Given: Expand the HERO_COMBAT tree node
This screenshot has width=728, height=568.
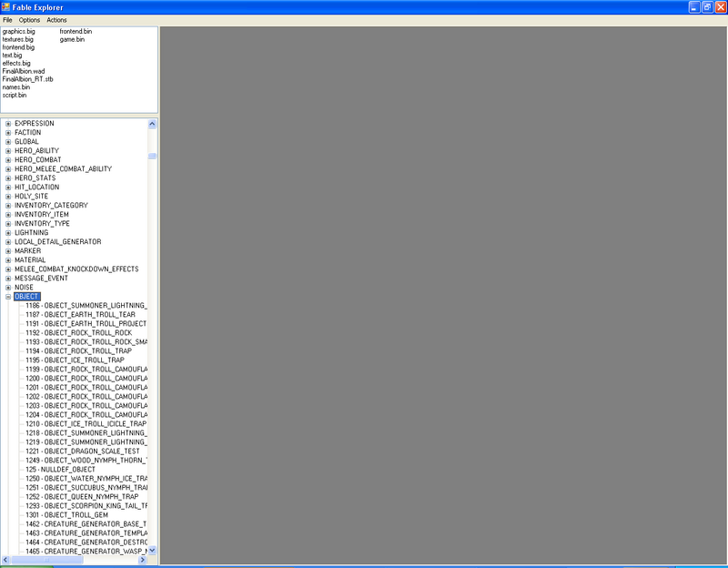Looking at the screenshot, I should tap(8, 160).
